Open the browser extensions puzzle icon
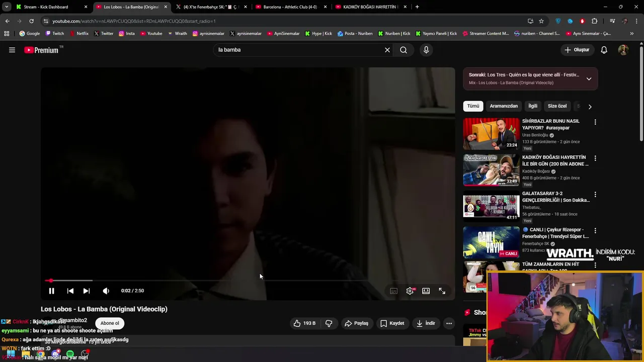The image size is (644, 362). point(595,21)
